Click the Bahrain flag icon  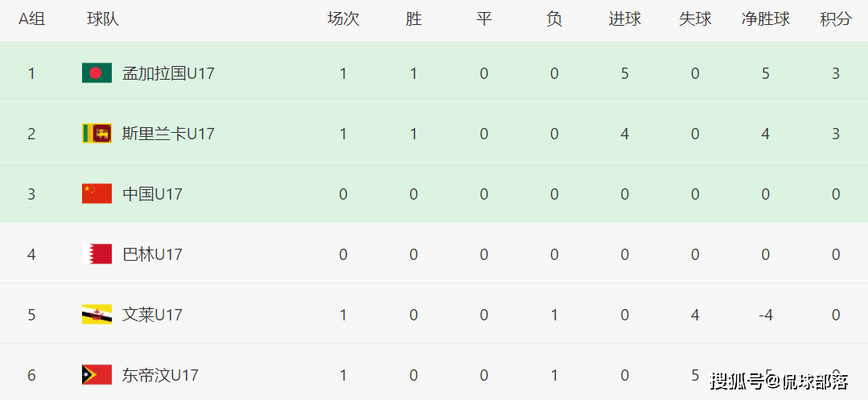tap(97, 254)
